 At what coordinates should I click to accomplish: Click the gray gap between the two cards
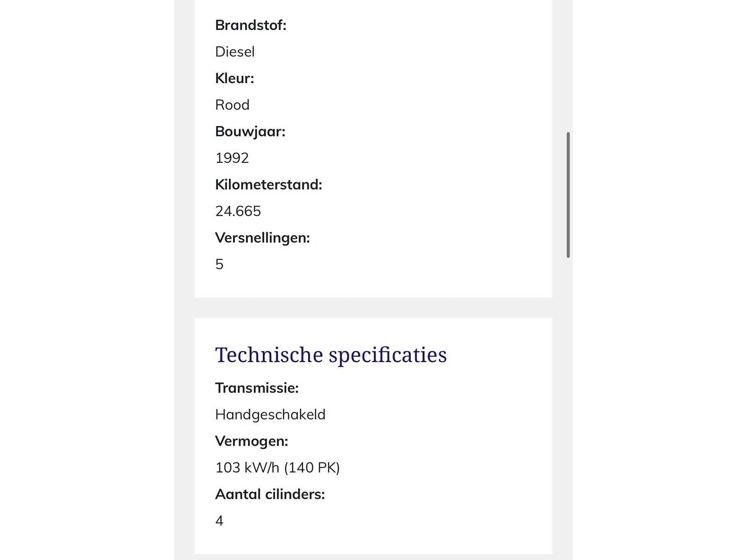click(373, 308)
